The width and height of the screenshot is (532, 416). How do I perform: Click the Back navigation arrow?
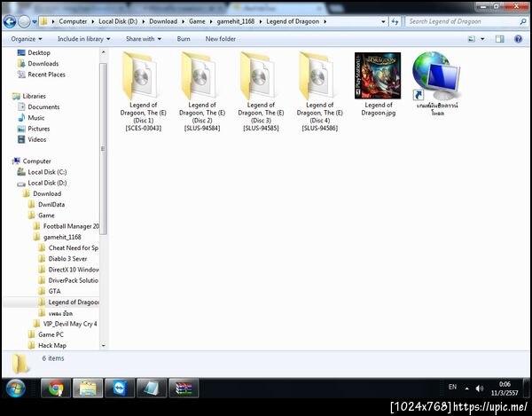(10, 21)
